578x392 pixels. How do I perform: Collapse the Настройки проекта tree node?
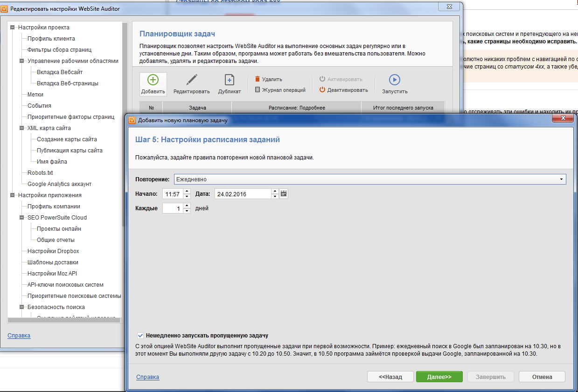pos(13,28)
